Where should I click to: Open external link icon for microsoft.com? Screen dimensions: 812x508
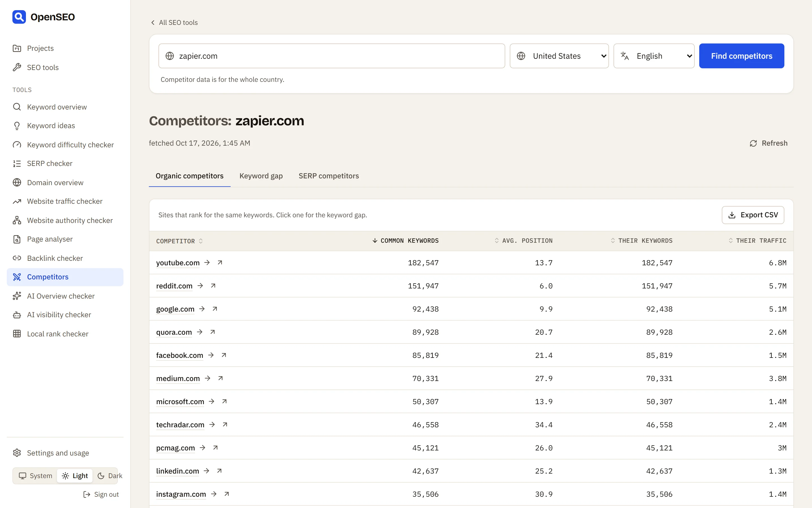point(224,402)
